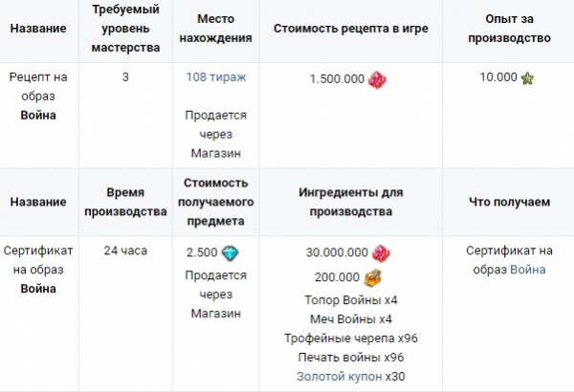Open the 108 тираж link

216,77
